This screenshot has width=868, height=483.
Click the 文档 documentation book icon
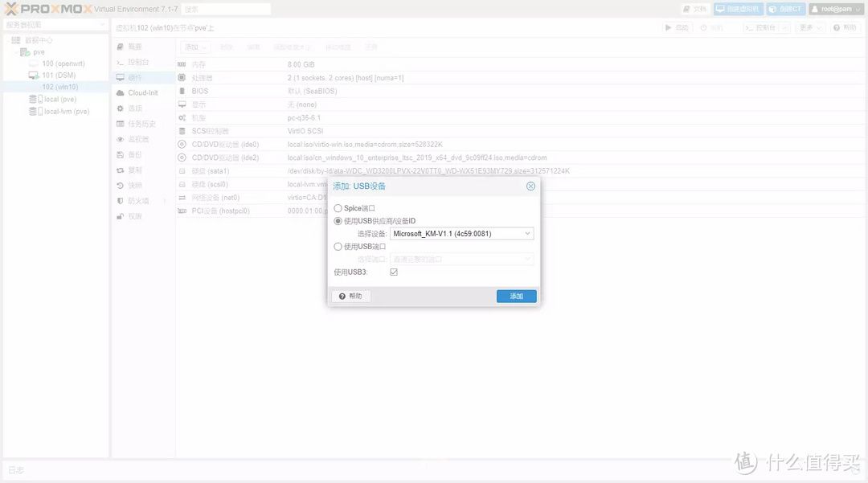point(686,9)
